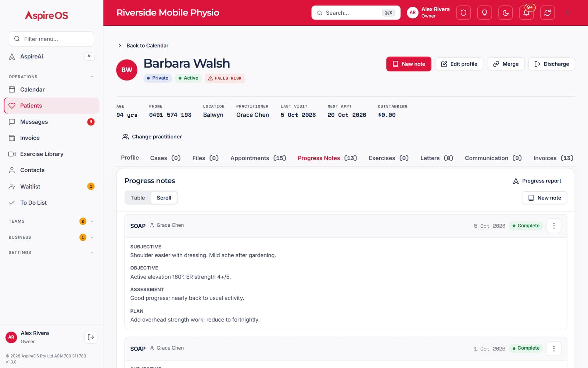Screen dimensions: 588x368
Task: Open Invoice section in sidebar
Action: point(51,138)
